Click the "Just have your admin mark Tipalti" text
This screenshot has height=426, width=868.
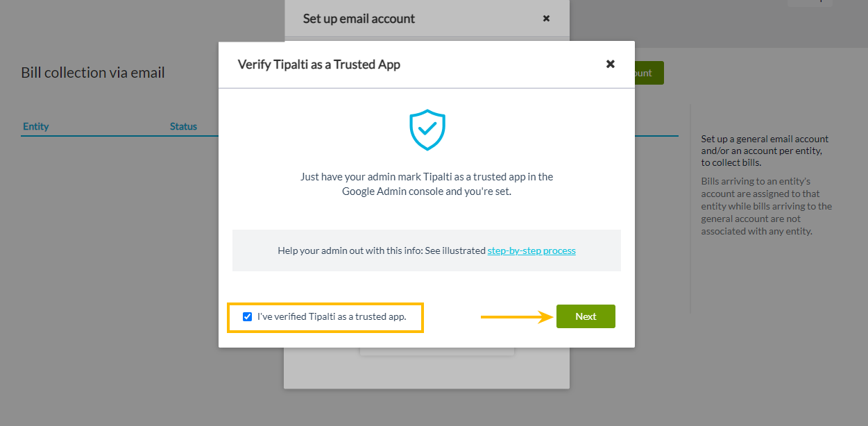[427, 176]
